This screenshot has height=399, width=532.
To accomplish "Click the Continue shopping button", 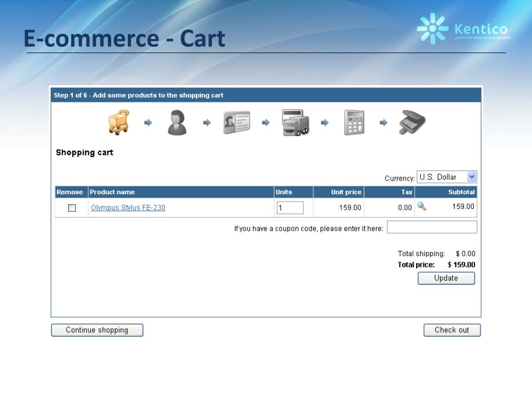I will (97, 330).
